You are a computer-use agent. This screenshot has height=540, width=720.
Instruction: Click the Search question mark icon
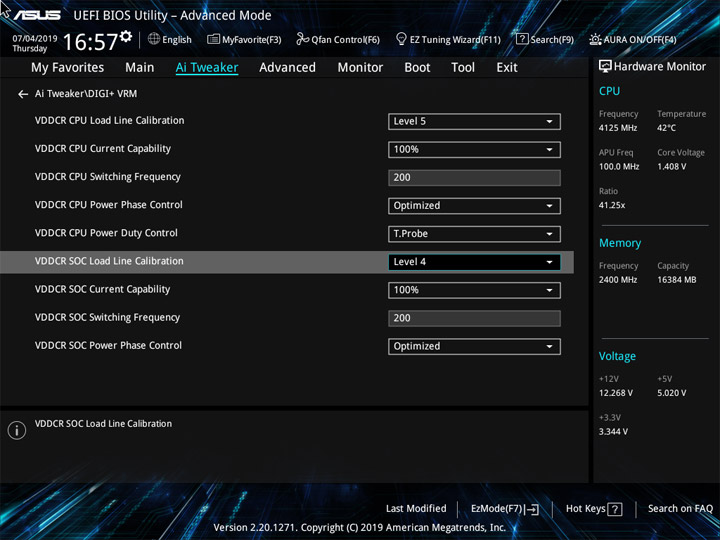[x=522, y=39]
